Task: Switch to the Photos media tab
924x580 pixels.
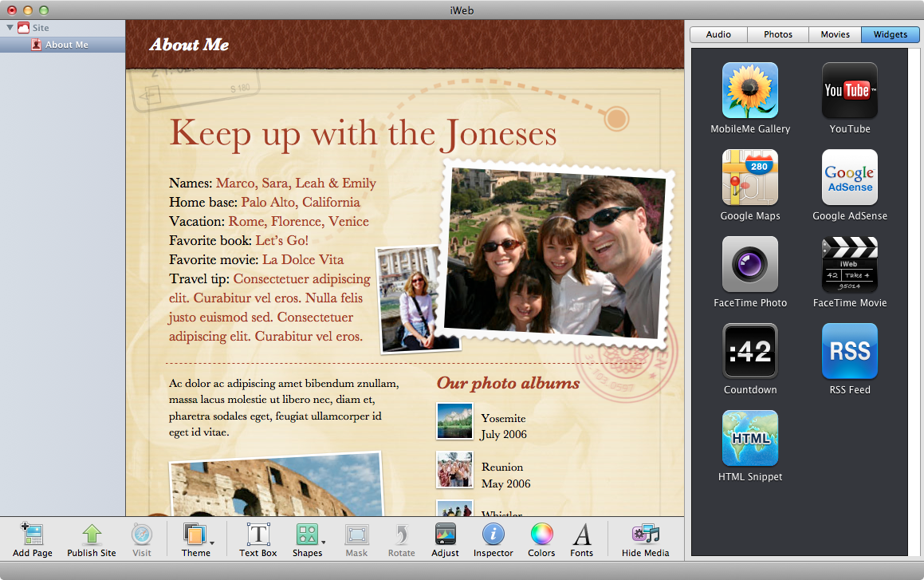Action: click(x=778, y=34)
